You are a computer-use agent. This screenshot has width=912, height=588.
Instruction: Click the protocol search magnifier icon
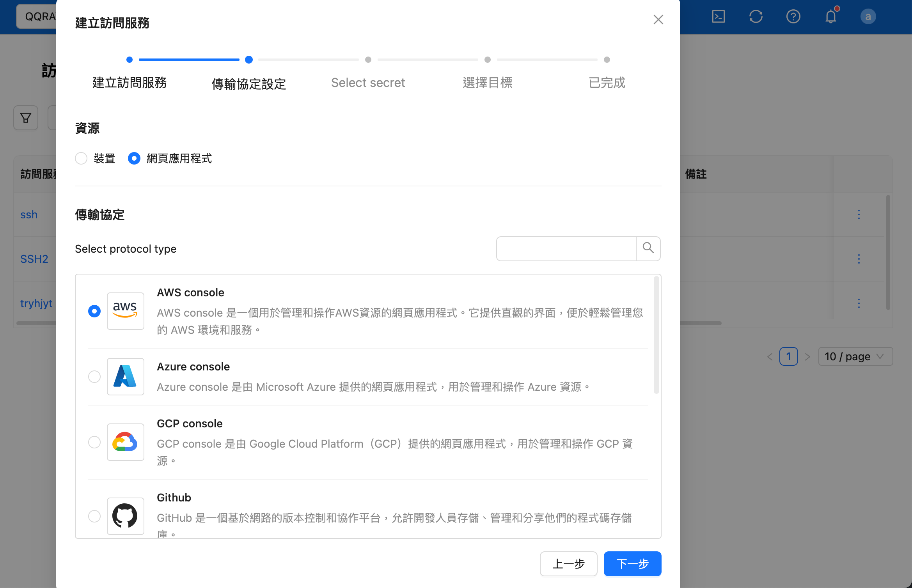648,248
